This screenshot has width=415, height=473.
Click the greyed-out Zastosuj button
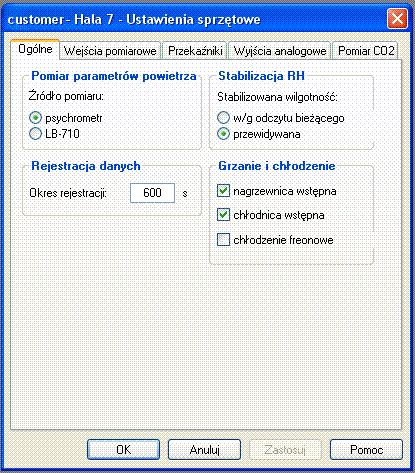coord(285,450)
